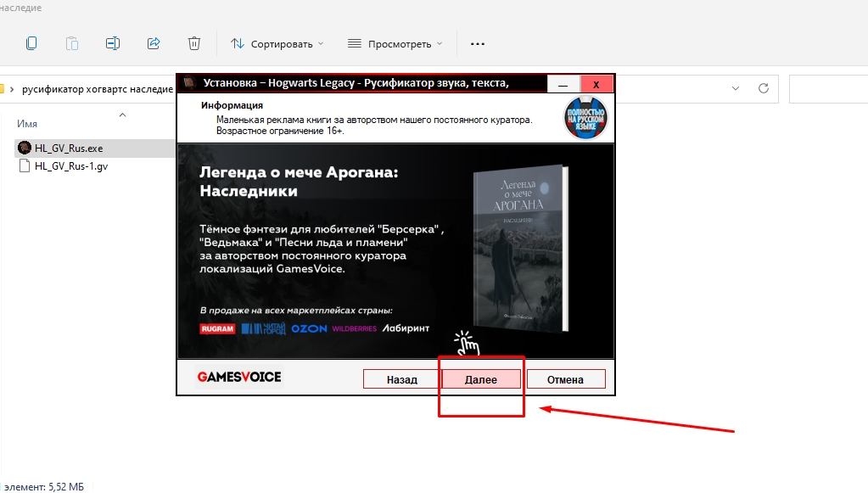Open the Просмотреть dropdown

pyautogui.click(x=395, y=44)
